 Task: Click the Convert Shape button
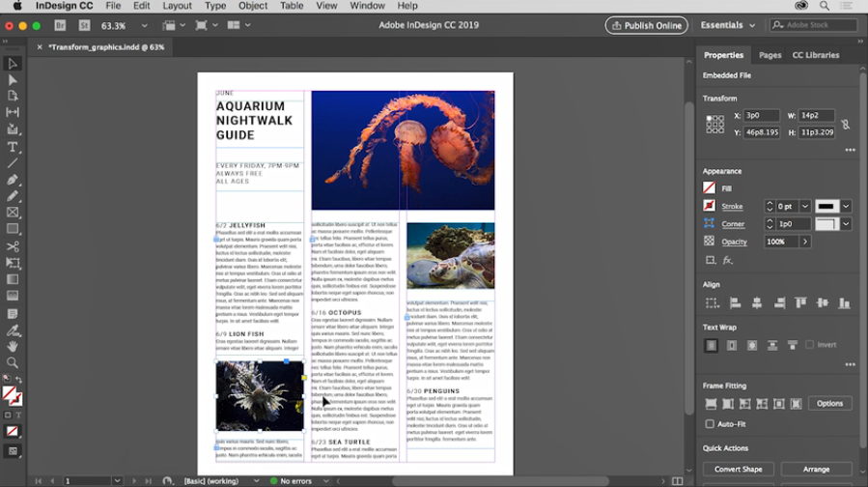(739, 469)
